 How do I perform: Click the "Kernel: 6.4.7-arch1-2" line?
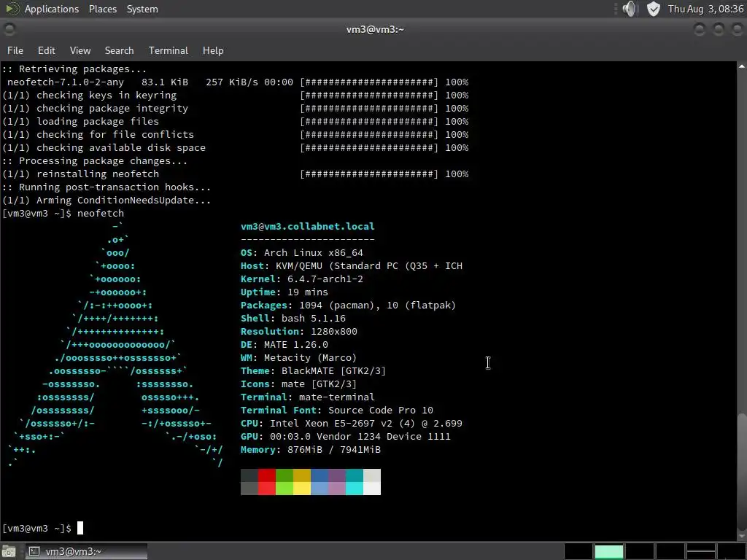point(301,279)
